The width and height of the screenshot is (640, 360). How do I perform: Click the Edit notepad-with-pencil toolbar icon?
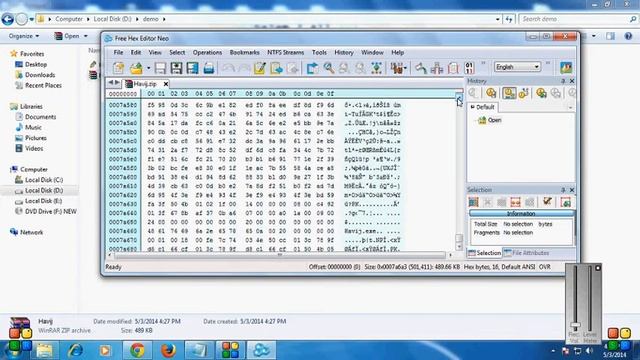[260, 68]
